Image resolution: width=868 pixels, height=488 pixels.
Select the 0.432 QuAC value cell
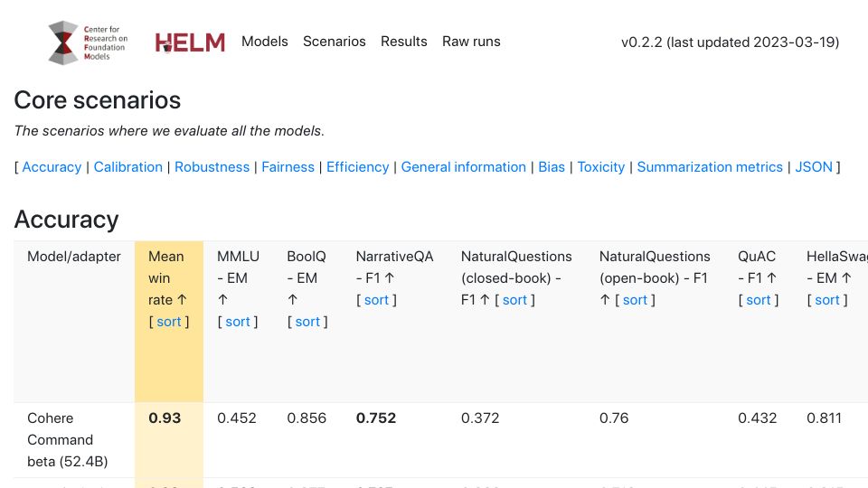pos(758,418)
